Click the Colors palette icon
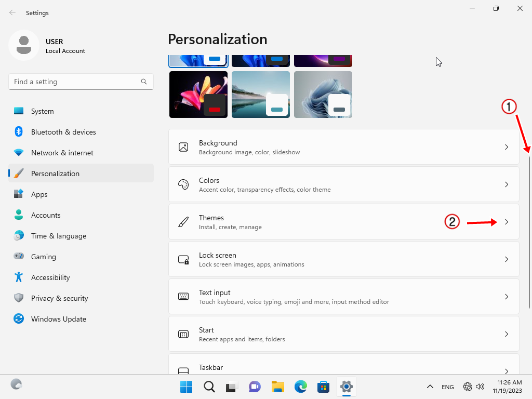532x399 pixels. coord(183,184)
